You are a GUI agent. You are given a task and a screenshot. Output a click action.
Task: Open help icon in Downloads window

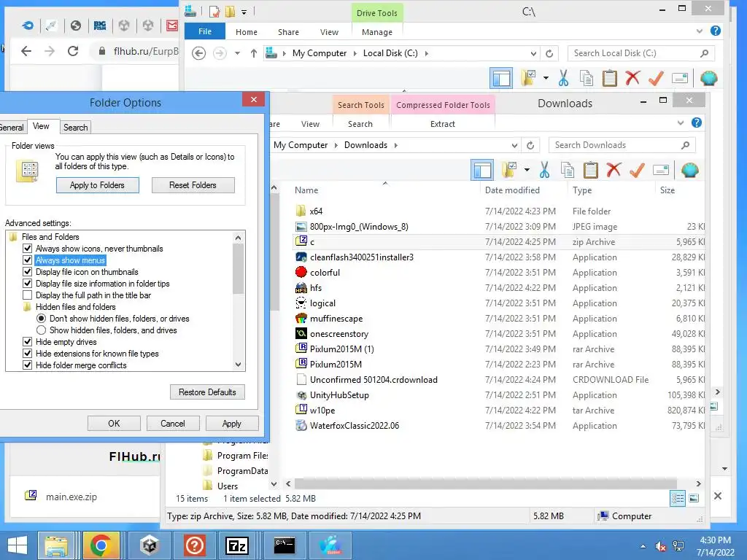[697, 122]
